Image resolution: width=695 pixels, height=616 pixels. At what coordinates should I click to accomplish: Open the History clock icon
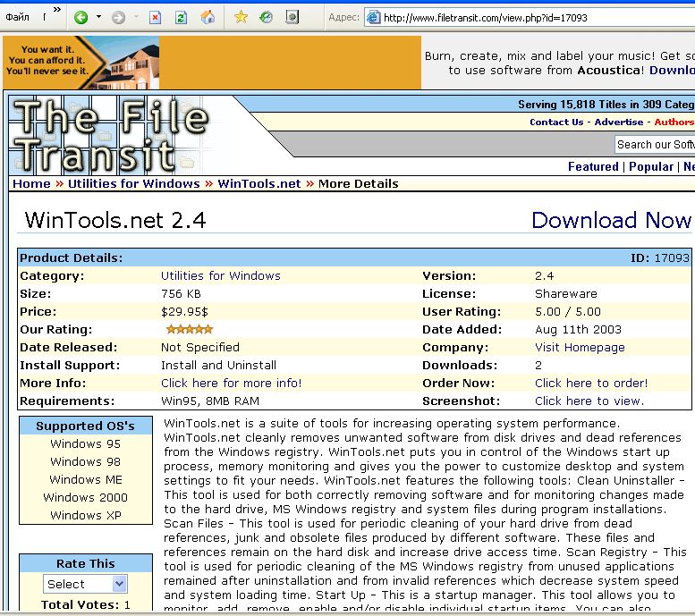coord(266,17)
